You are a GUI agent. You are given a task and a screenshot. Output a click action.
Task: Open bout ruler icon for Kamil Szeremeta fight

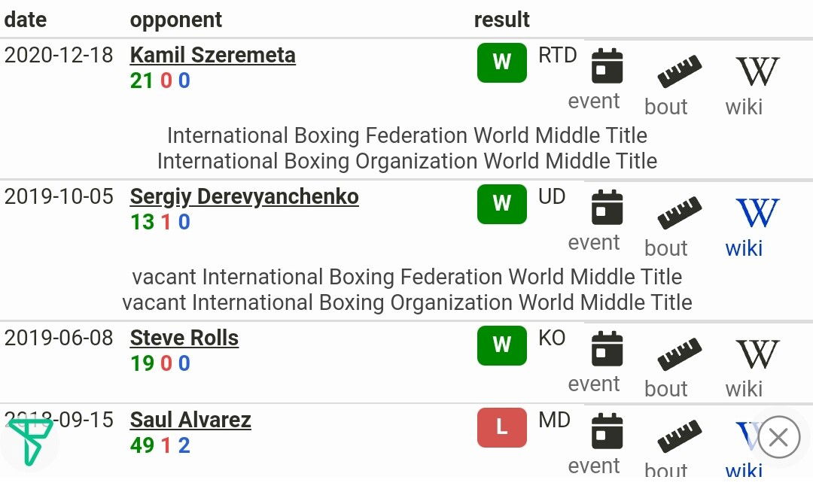tap(679, 71)
